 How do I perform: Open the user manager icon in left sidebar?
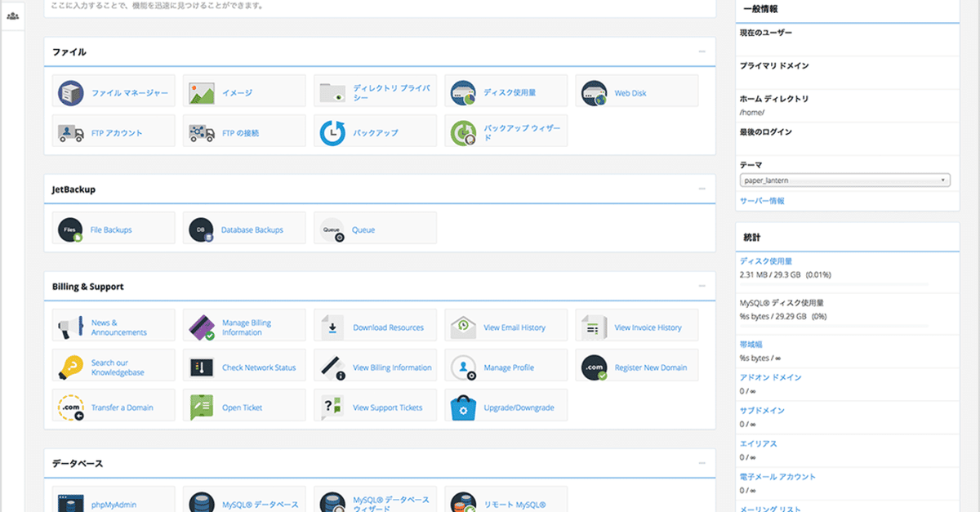(12, 16)
